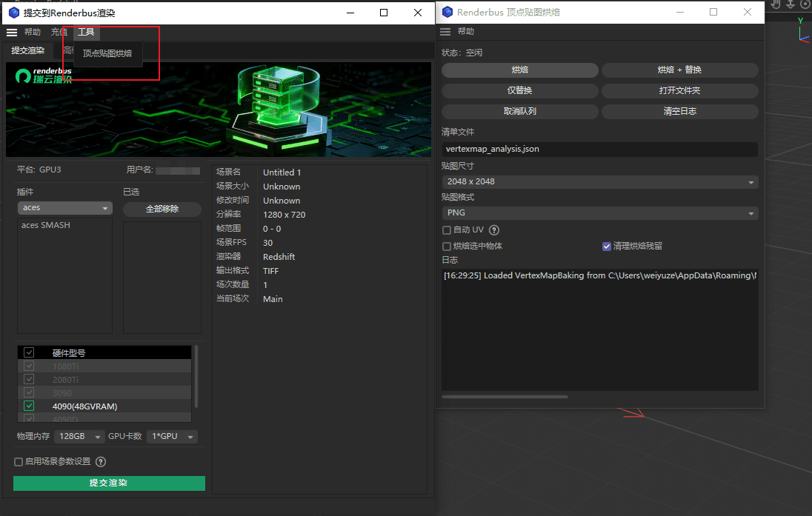Click the vertexmap_analysis.json manifest field
This screenshot has height=516, width=812.
599,149
